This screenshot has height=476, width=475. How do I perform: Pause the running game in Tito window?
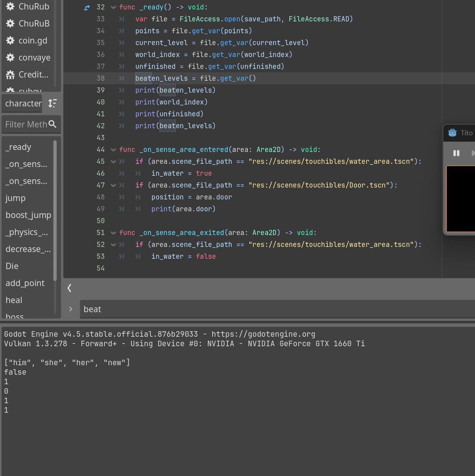pos(456,153)
